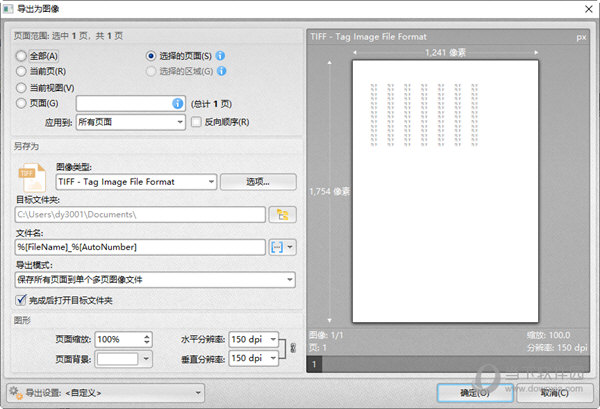This screenshot has height=409, width=600.
Task: Click the 页面缩放 100% spinner arrows
Action: (x=147, y=339)
